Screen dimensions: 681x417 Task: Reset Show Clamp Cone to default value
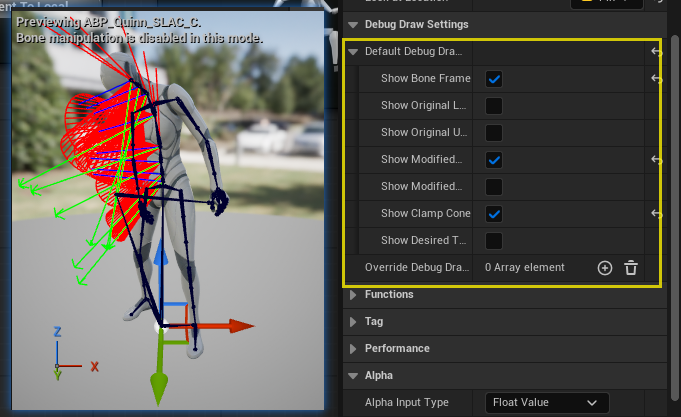click(x=657, y=213)
